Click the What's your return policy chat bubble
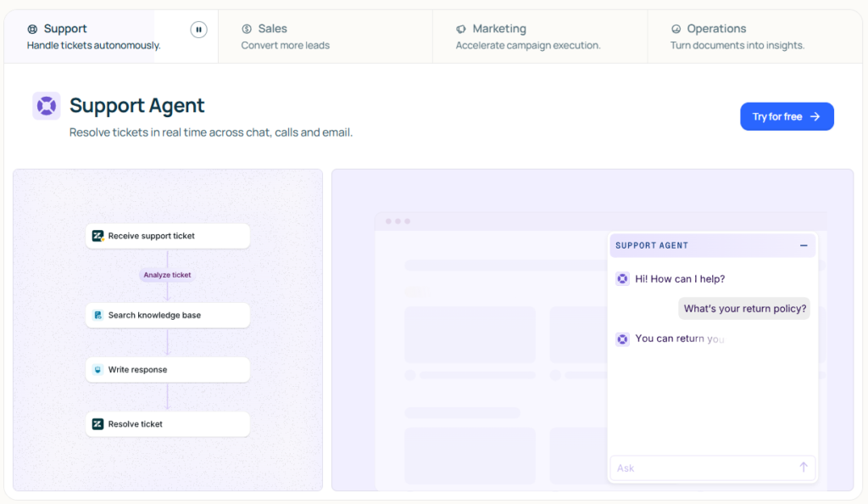This screenshot has width=868, height=504. point(743,308)
